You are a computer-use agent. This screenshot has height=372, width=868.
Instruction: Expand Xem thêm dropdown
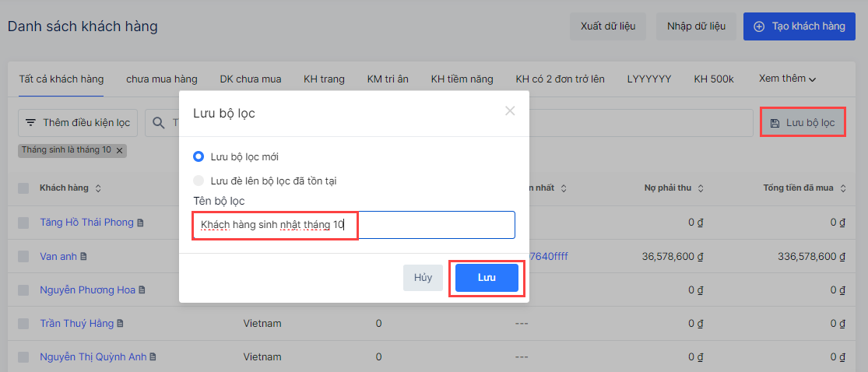[x=787, y=79]
